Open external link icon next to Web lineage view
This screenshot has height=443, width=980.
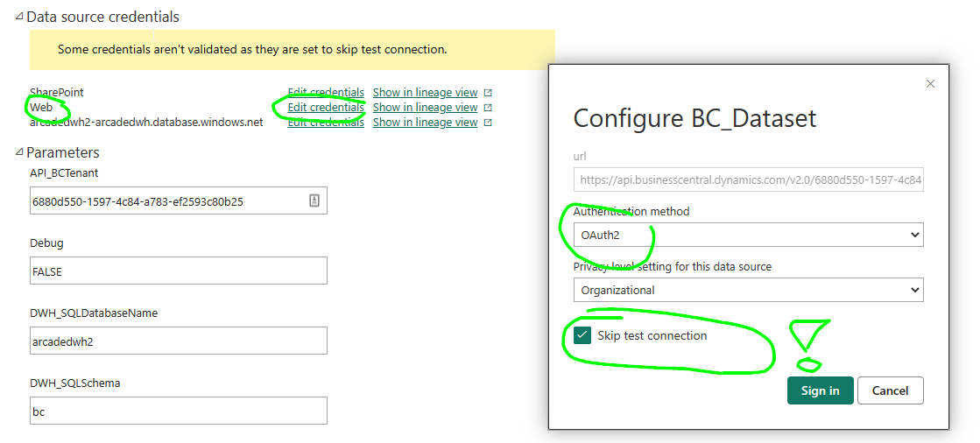488,108
